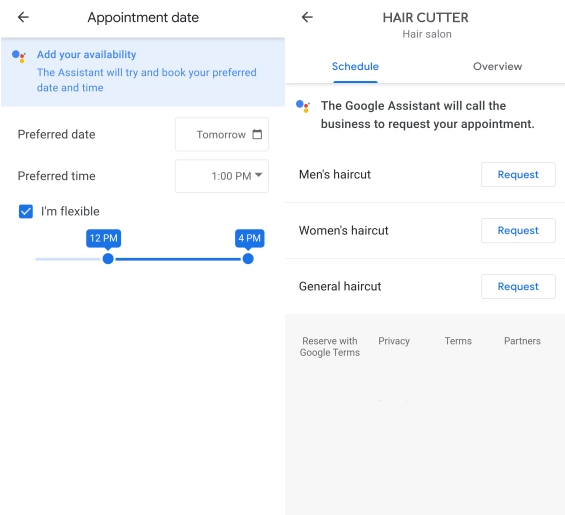Image resolution: width=565 pixels, height=515 pixels.
Task: Click the 4 PM slider tooltip
Action: pos(249,238)
